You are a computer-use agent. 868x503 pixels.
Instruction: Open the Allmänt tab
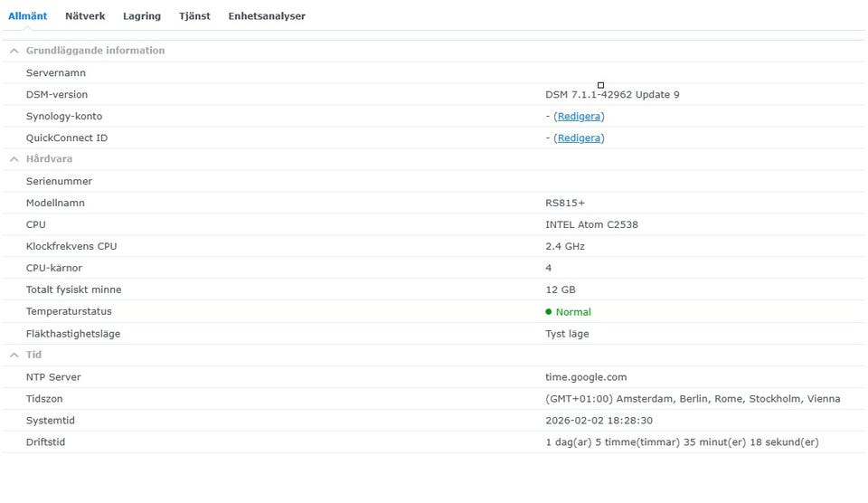(27, 16)
